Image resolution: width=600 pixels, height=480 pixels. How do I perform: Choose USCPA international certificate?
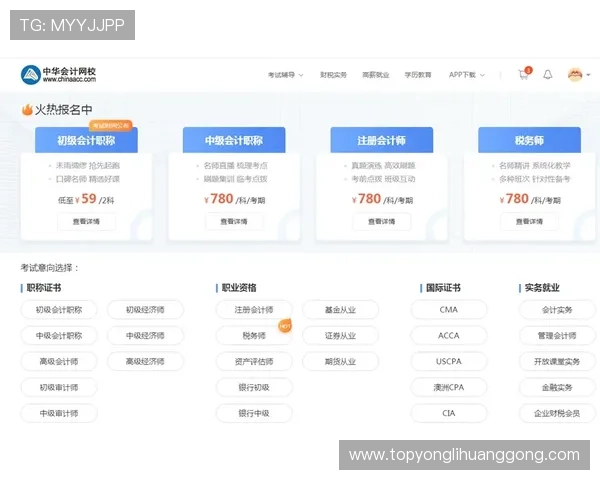(x=449, y=361)
